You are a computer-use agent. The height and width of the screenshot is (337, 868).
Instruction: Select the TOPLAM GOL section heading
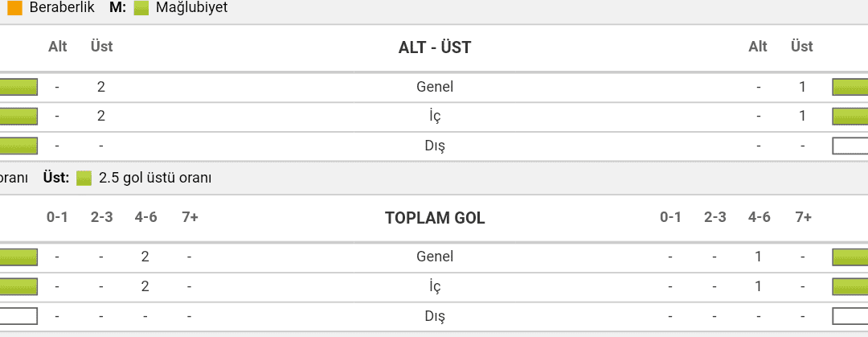point(435,218)
